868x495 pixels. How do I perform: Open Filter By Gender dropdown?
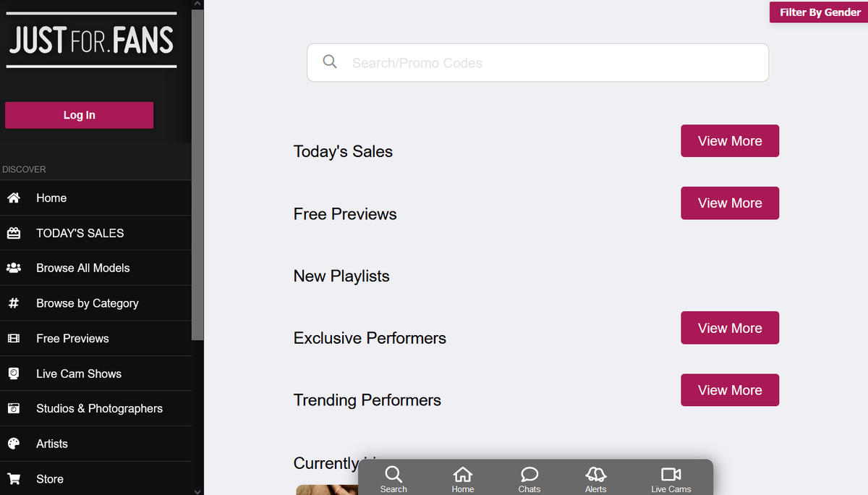coord(819,12)
